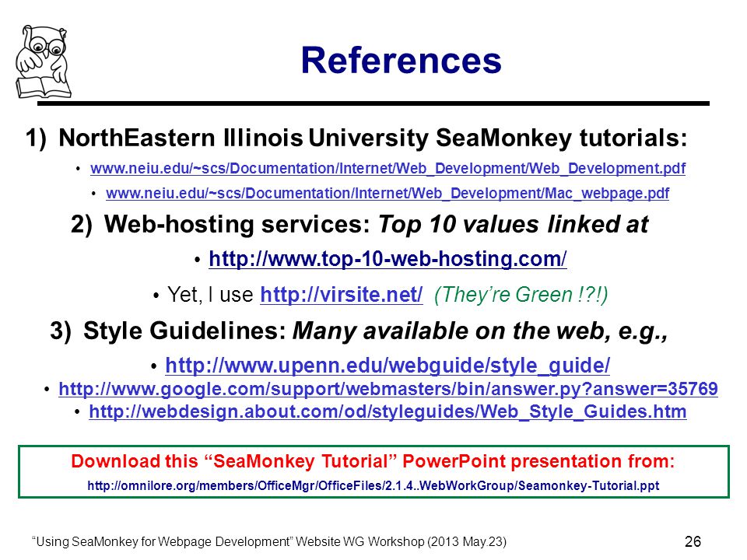747x560 pixels.
Task: Open the Mac_webpage.pdf neiu.edu link
Action: (x=388, y=194)
